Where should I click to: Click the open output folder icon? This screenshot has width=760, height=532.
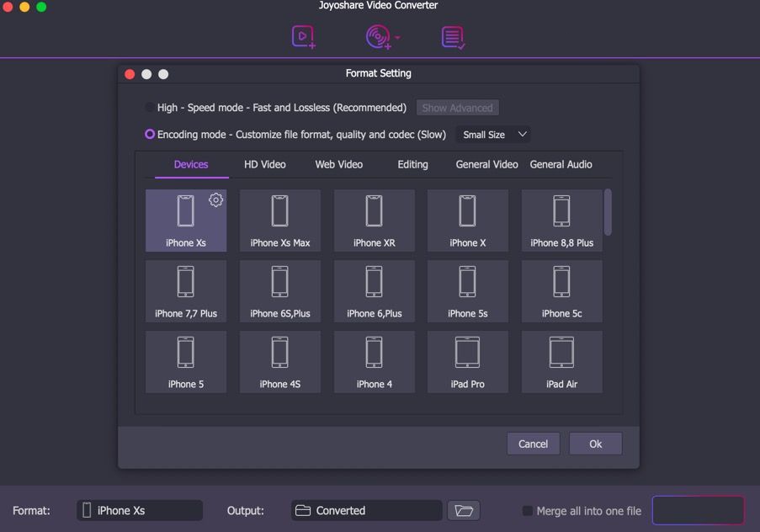coord(464,510)
